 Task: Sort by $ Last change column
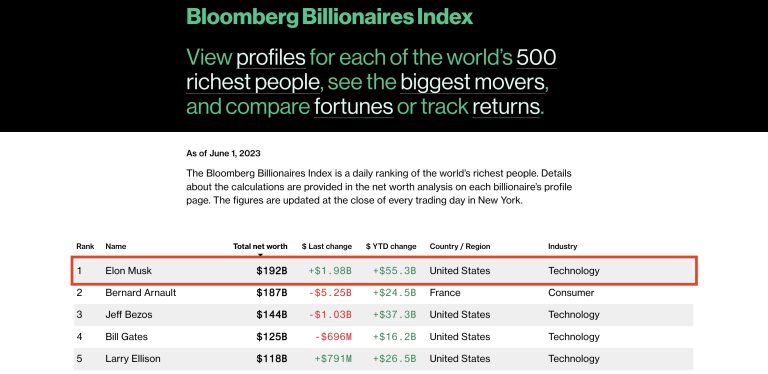(327, 246)
